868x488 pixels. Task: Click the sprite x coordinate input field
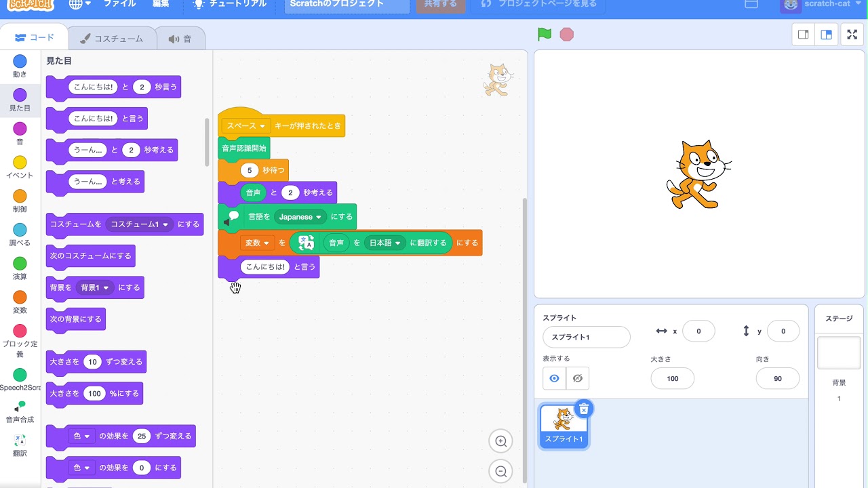click(x=698, y=331)
